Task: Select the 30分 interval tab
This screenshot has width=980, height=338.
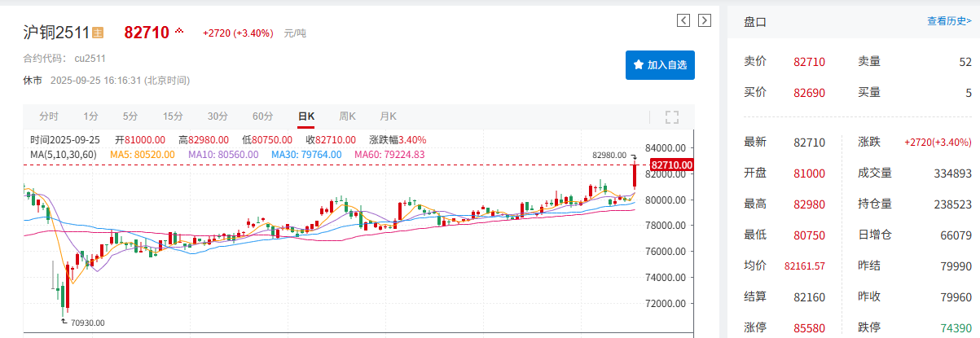Action: click(x=218, y=116)
